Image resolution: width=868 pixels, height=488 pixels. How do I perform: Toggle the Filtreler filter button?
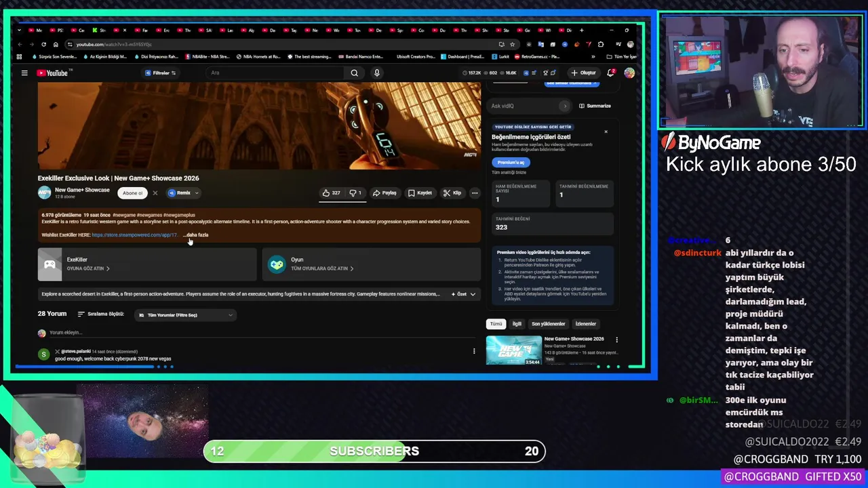161,73
